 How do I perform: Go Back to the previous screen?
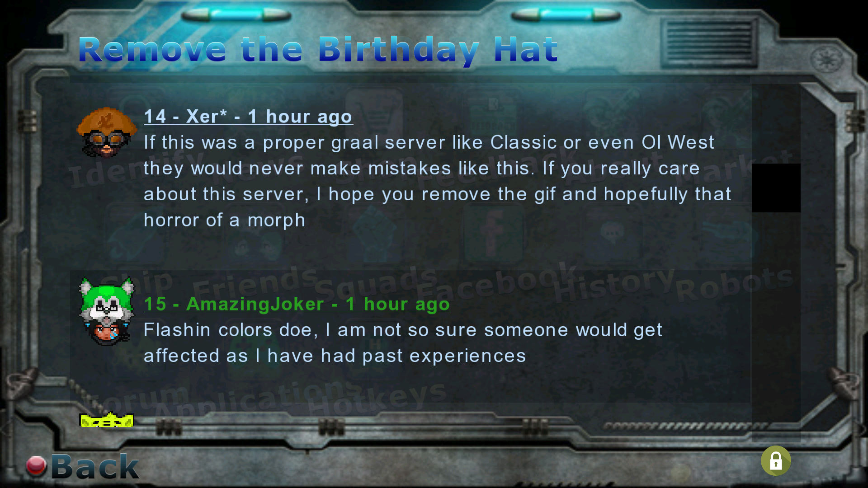pyautogui.click(x=95, y=466)
